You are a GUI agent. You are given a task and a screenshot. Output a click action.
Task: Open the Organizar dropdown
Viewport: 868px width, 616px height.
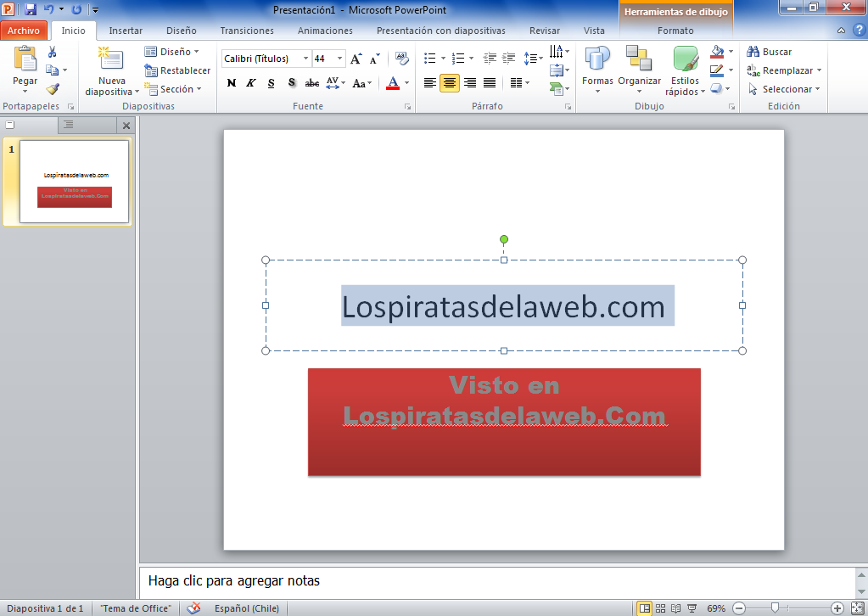click(x=640, y=69)
